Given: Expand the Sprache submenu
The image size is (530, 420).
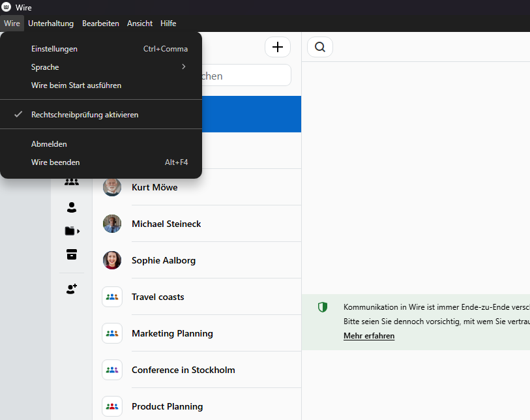Looking at the screenshot, I should tap(101, 67).
